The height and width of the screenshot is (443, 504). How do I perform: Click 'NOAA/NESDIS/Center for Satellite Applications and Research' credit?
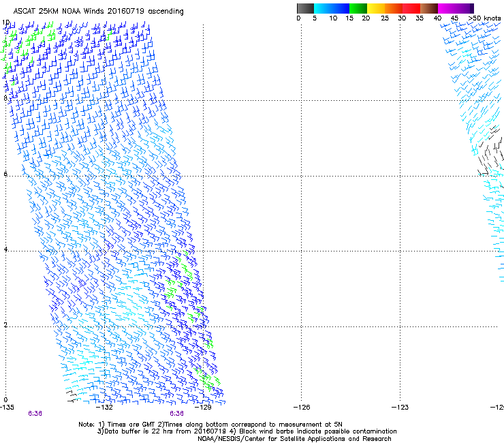pyautogui.click(x=294, y=439)
